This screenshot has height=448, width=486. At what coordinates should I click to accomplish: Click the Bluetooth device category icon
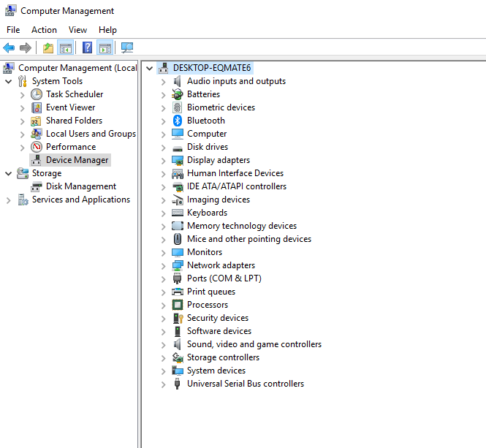pyautogui.click(x=178, y=121)
